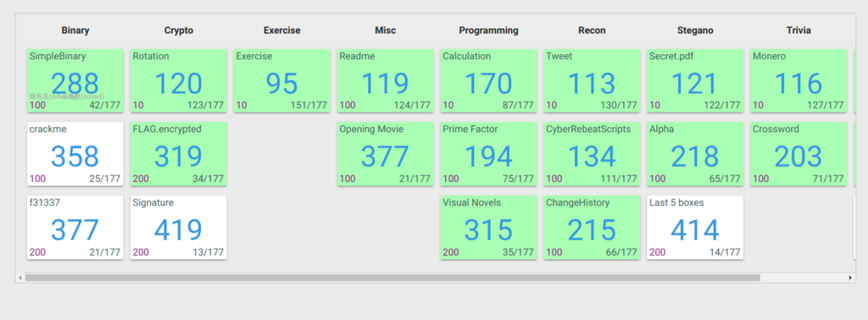Select the Calculation challenge card
This screenshot has width=868, height=320.
tap(489, 80)
